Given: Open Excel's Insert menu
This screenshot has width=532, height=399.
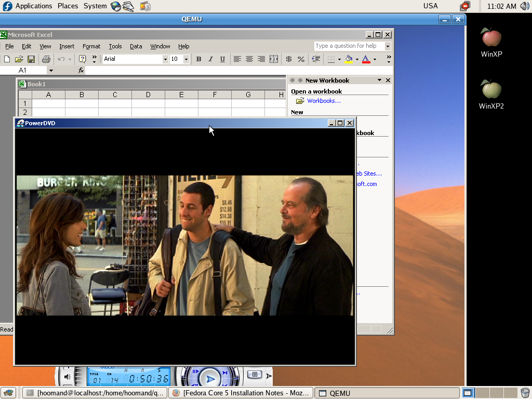Looking at the screenshot, I should coord(66,46).
